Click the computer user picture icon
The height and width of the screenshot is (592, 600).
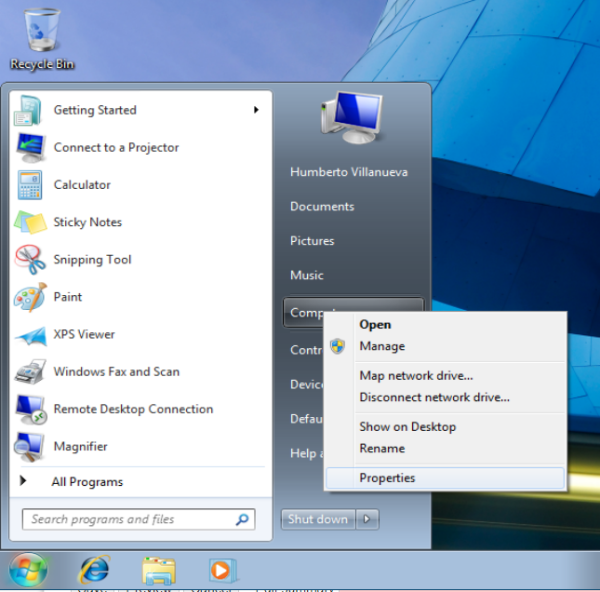coord(352,117)
